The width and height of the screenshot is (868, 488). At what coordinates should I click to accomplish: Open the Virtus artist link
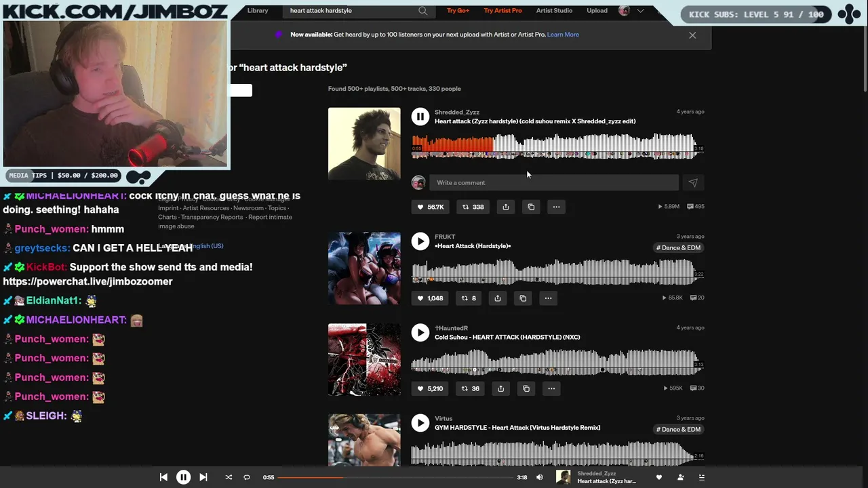click(443, 418)
